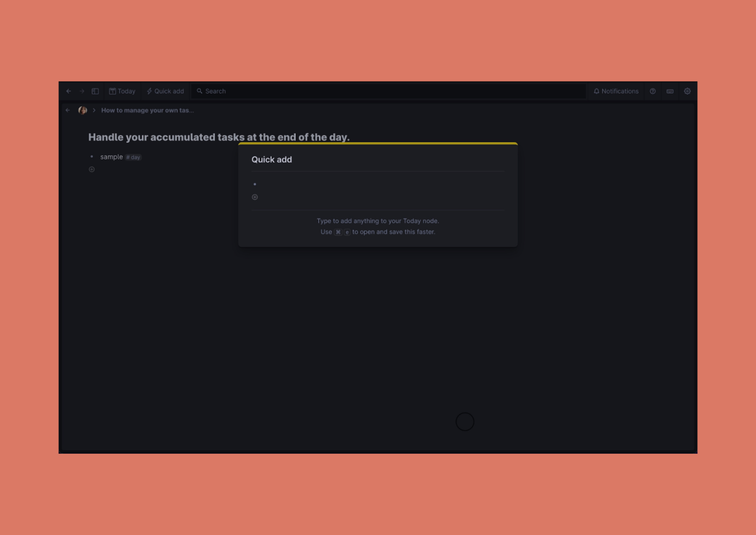Viewport: 756px width, 535px height.
Task: Toggle the sidebar panel icon
Action: pyautogui.click(x=95, y=91)
